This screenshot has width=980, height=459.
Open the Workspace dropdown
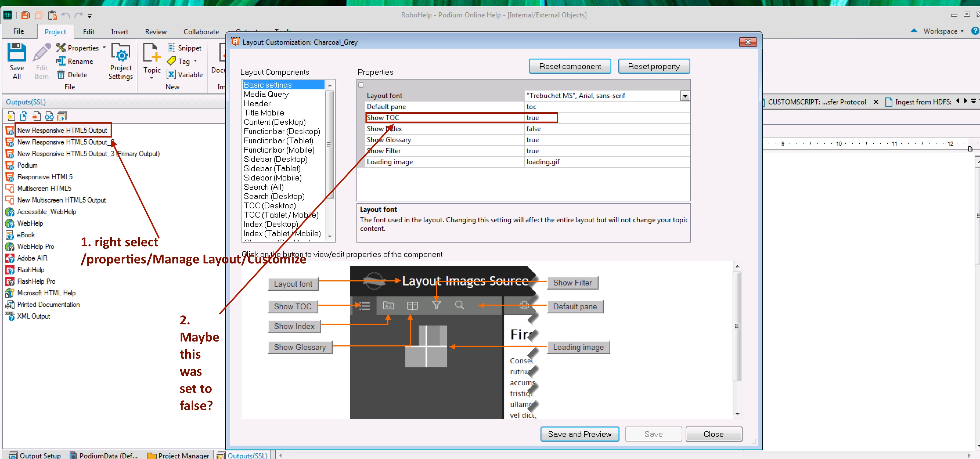[943, 31]
